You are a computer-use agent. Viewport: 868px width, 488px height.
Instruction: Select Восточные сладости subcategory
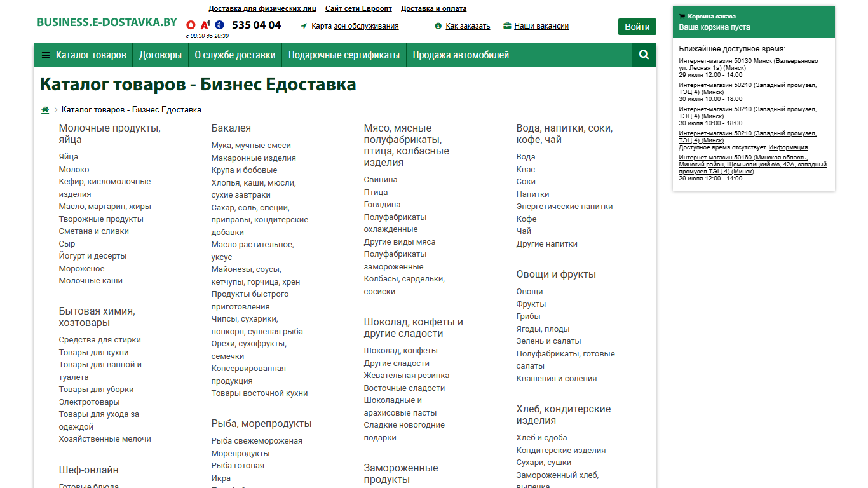[x=404, y=388]
